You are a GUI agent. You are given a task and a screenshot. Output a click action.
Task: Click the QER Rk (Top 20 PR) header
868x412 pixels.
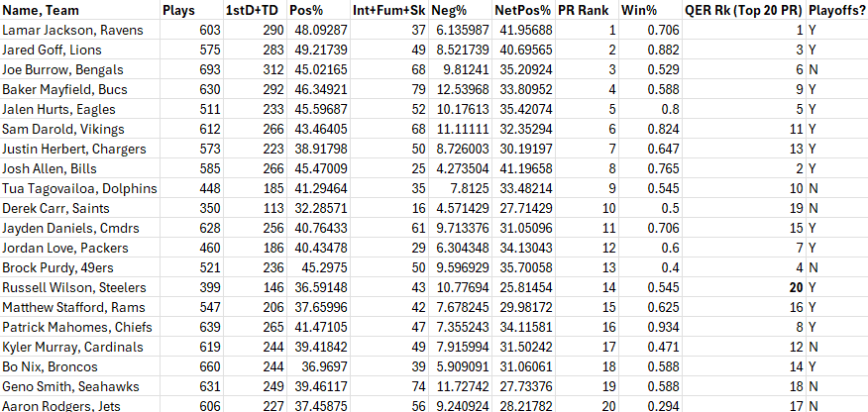click(x=743, y=10)
